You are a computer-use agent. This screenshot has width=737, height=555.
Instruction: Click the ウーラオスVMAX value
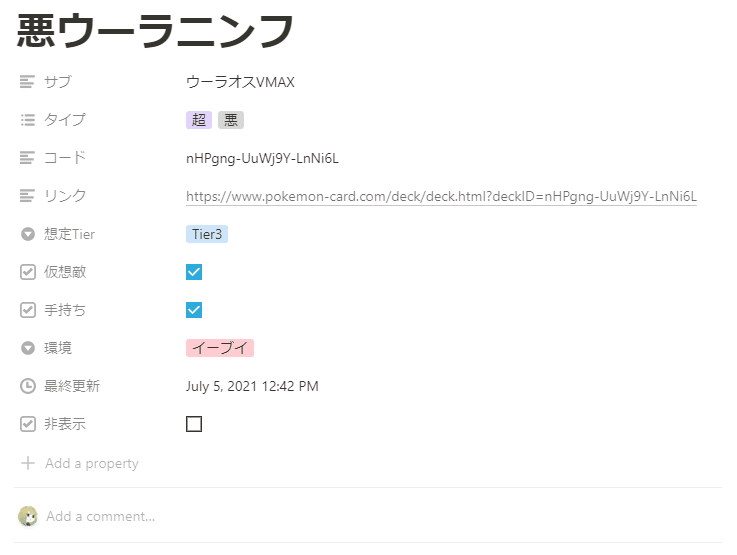(240, 82)
